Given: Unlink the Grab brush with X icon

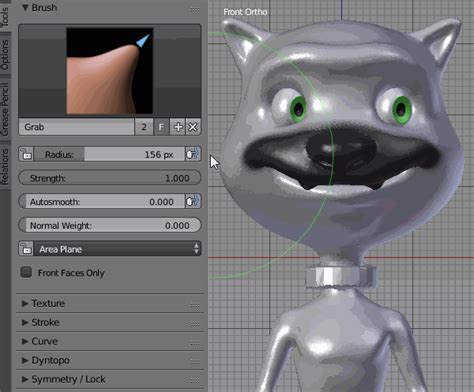Looking at the screenshot, I should coord(193,127).
